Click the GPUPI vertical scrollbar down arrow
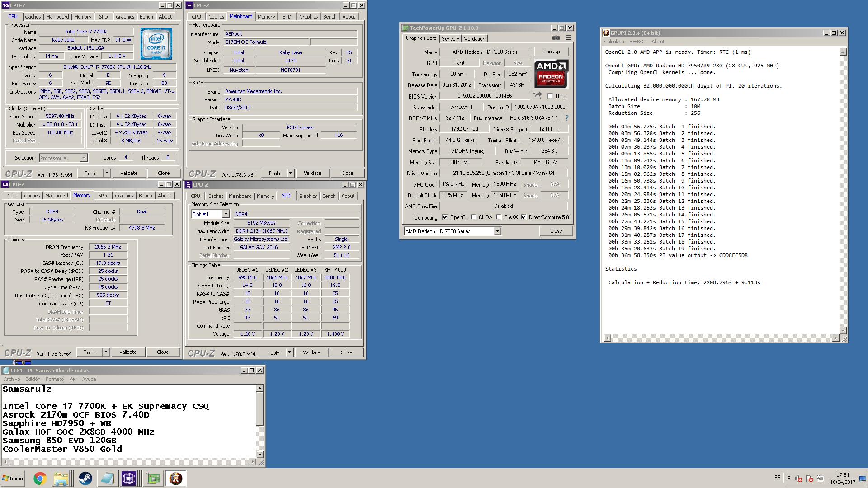 (843, 330)
